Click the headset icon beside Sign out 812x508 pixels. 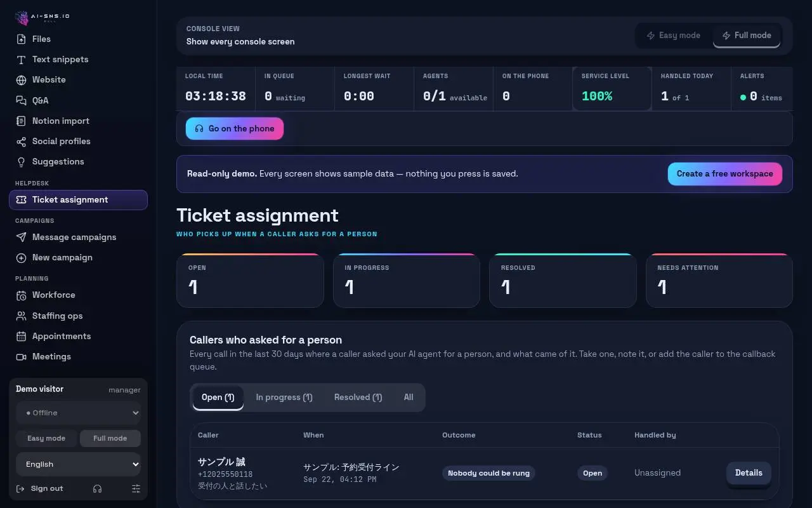click(x=97, y=488)
